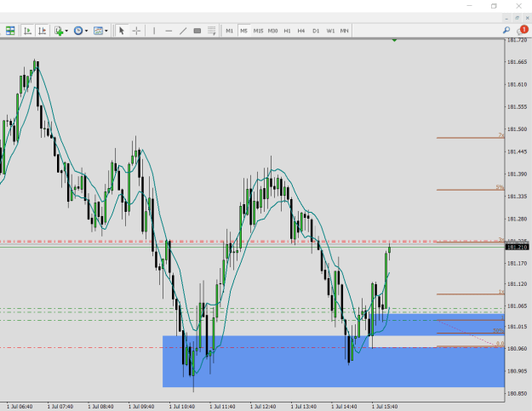Screen dimensions: 532x411
Task: Open the search magnifier icon
Action: click(506, 30)
